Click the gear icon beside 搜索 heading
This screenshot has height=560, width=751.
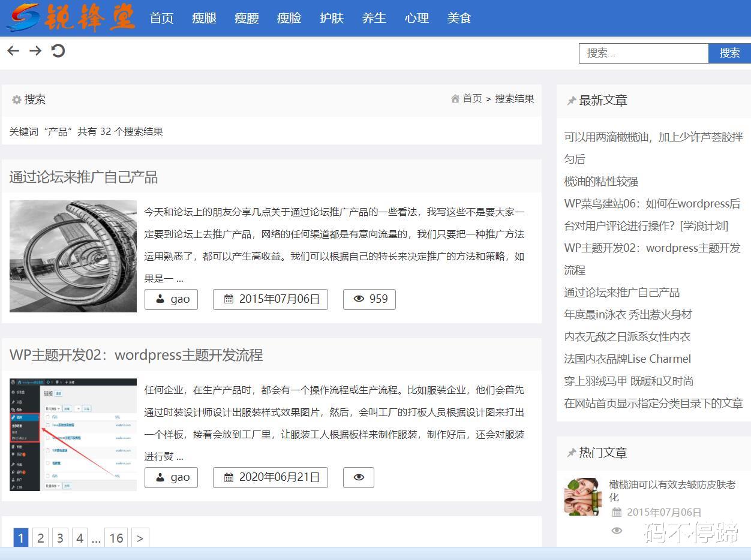tap(16, 100)
